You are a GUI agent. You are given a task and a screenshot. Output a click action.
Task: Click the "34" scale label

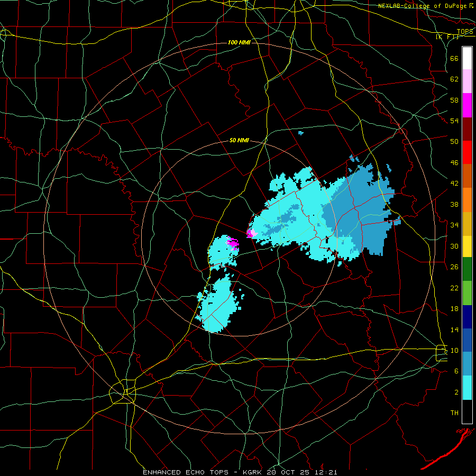point(454,225)
